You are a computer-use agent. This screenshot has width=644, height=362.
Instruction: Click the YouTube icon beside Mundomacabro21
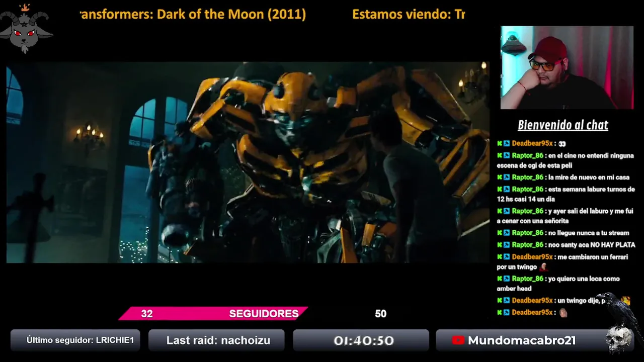[458, 340]
